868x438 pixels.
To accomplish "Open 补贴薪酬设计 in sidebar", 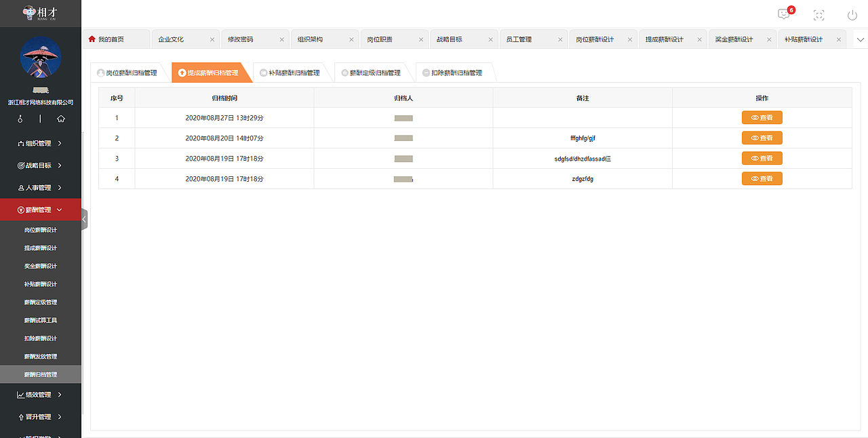I will coord(41,284).
